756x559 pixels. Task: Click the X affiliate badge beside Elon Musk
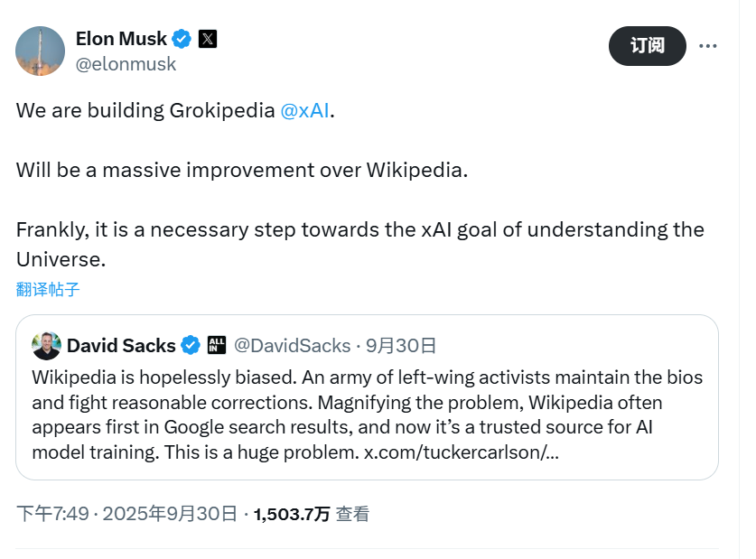click(208, 39)
